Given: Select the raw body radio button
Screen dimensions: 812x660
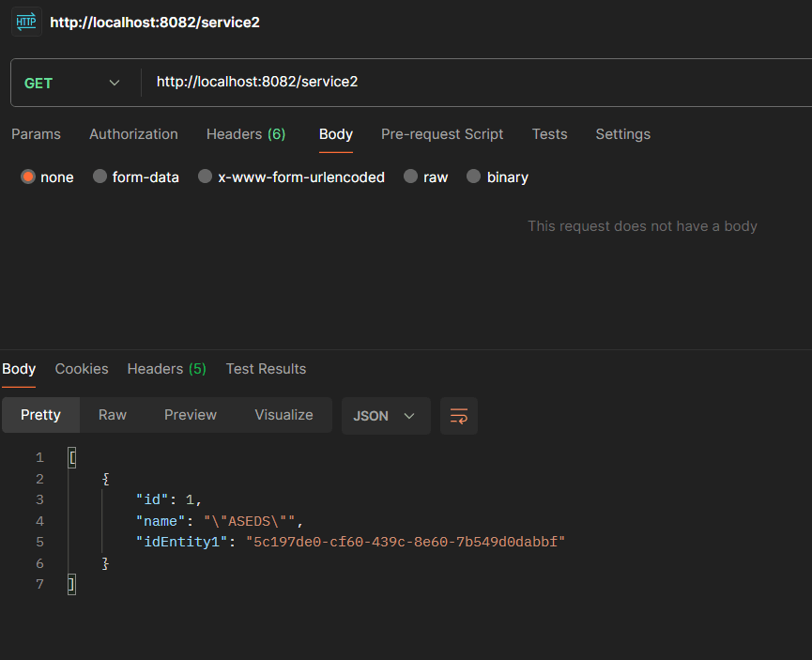Looking at the screenshot, I should 410,177.
